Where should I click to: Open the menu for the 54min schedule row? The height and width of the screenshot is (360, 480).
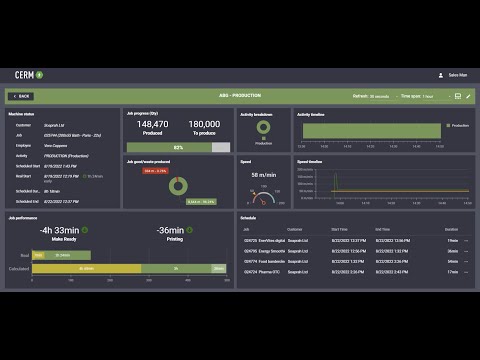point(466,262)
